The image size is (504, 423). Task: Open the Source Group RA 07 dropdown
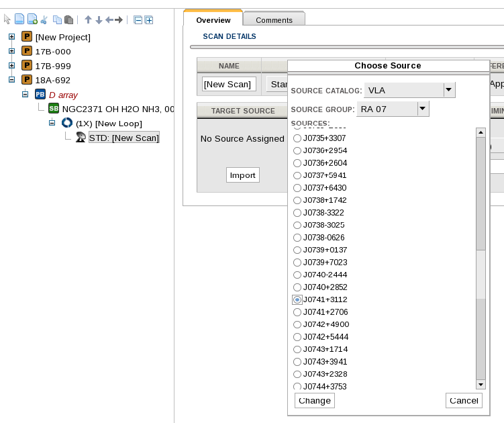point(422,109)
